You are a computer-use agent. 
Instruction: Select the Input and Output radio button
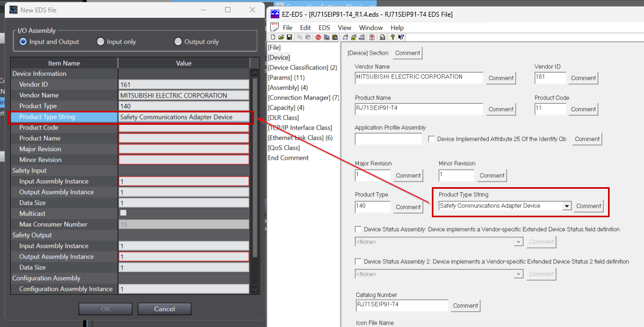click(23, 41)
